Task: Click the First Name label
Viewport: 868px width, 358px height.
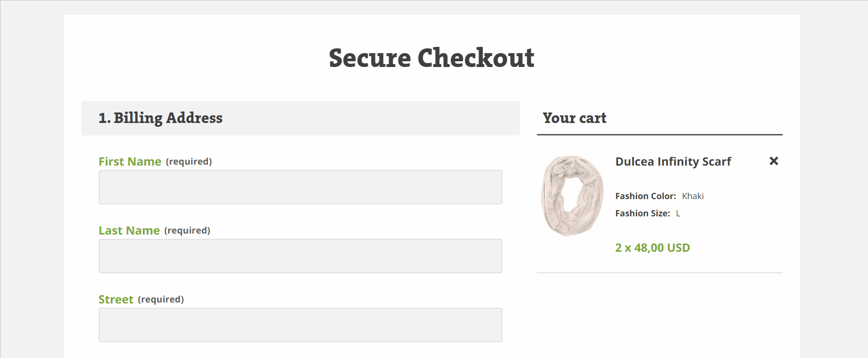Action: click(x=130, y=161)
